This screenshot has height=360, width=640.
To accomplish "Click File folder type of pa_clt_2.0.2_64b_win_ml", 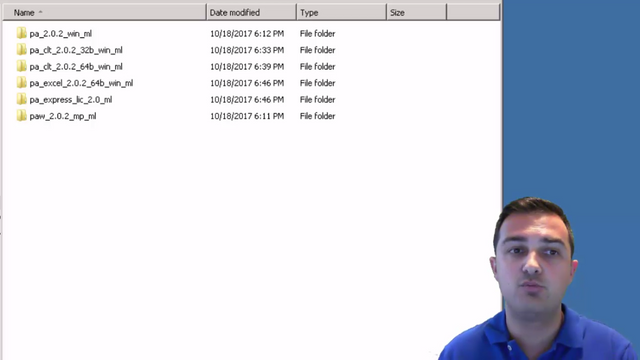I will 318,67.
